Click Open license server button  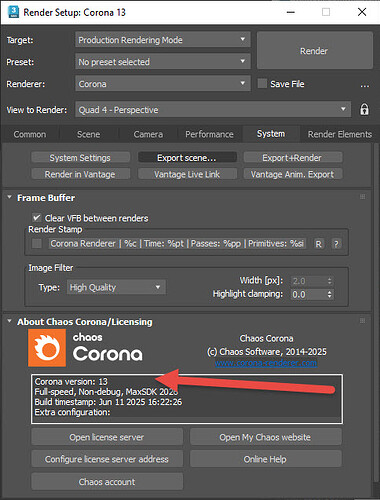coord(107,437)
